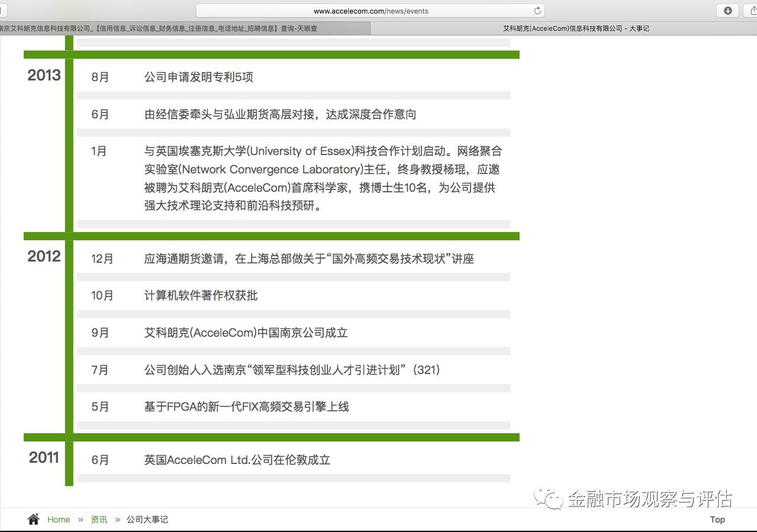Jump to page top with Top link

(x=717, y=520)
